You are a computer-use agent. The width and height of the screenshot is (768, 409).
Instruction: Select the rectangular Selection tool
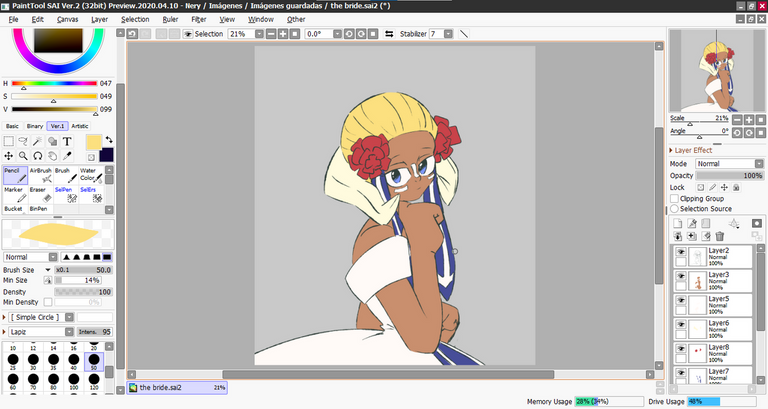[x=8, y=142]
